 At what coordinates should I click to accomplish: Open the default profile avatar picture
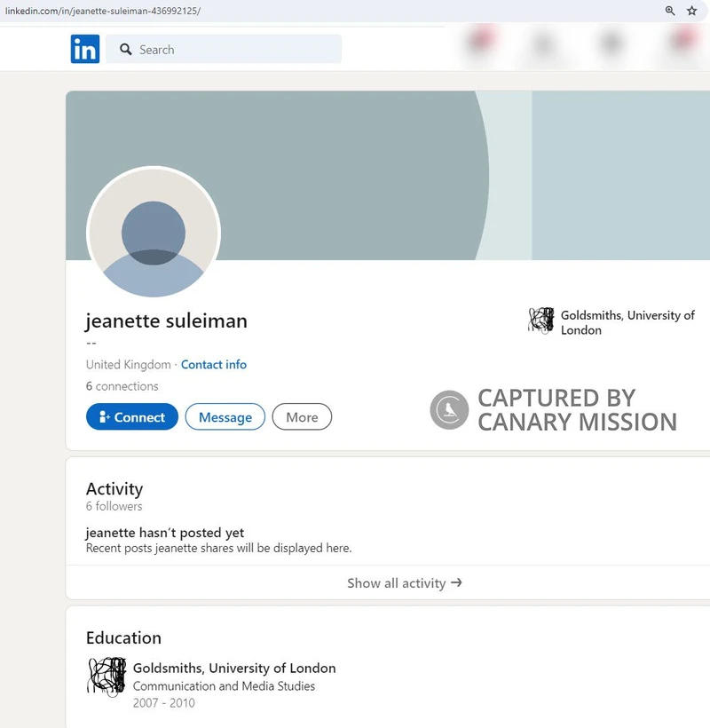(x=154, y=233)
